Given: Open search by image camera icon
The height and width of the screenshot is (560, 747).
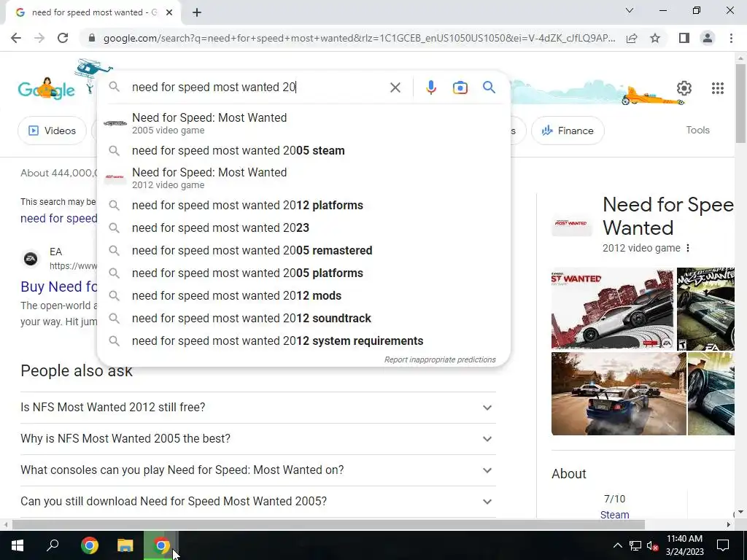Looking at the screenshot, I should pos(460,87).
